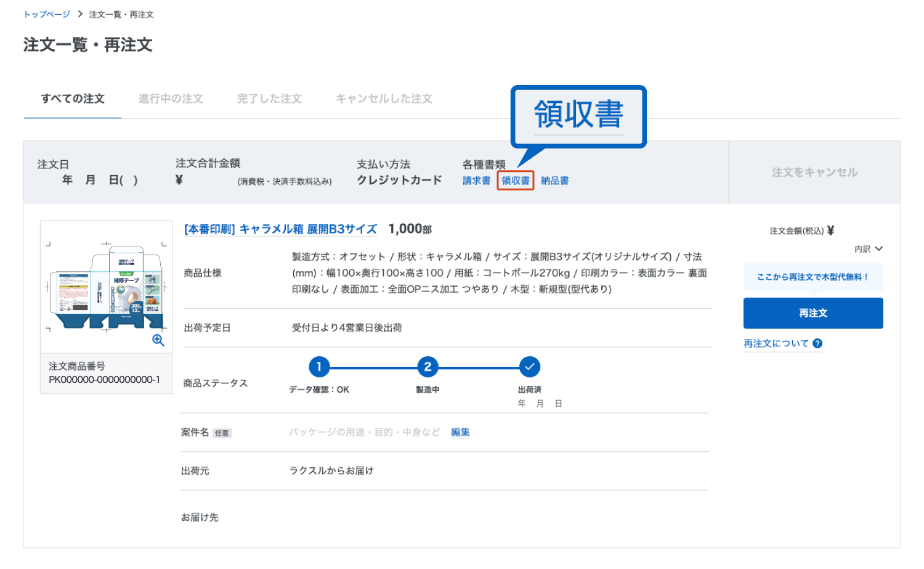Click the 任意 badge next to 案件名
The image size is (924, 569).
click(x=222, y=433)
